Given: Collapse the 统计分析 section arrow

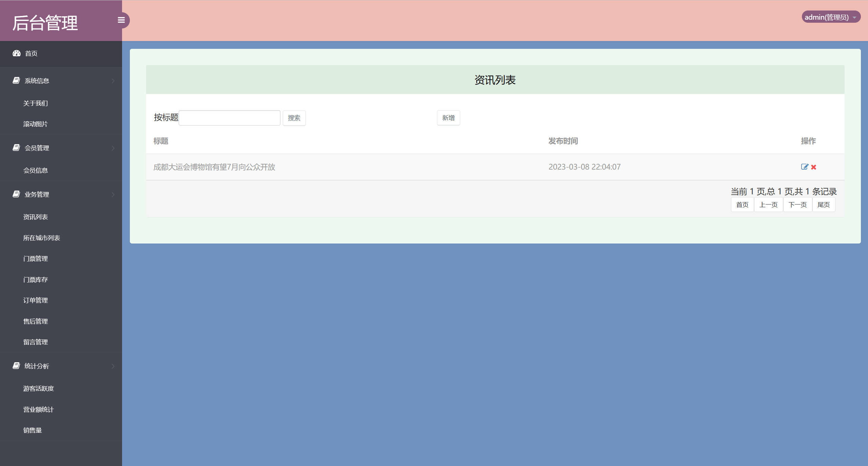Looking at the screenshot, I should [x=113, y=366].
